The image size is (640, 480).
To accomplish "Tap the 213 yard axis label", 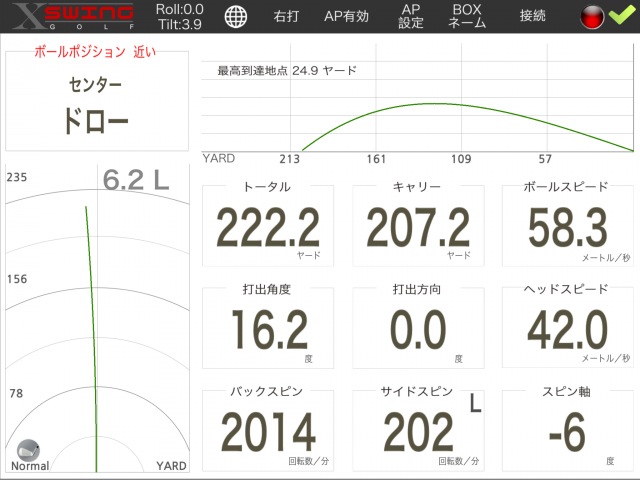I will coord(289,159).
